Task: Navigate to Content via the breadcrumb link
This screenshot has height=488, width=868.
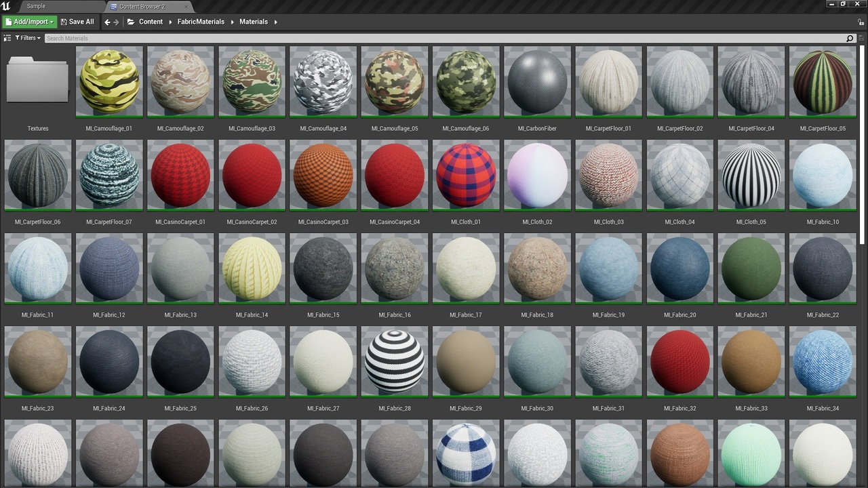Action: [x=151, y=21]
